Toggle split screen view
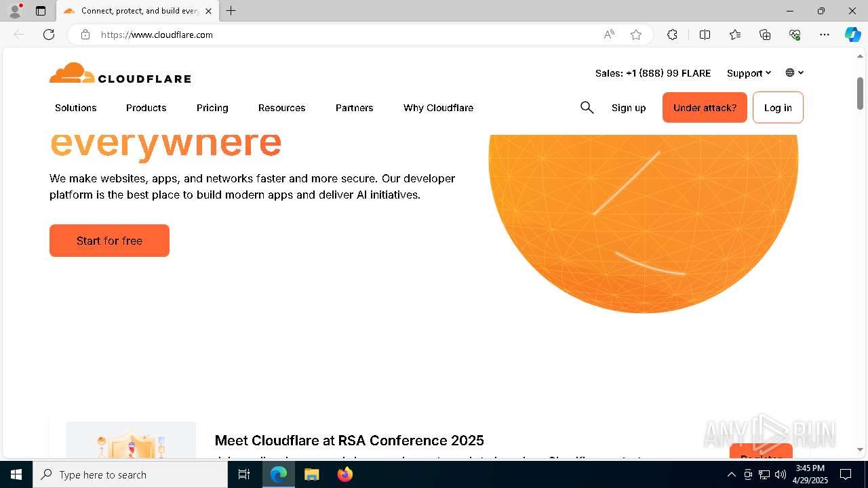Screen dimensions: 868x488 (x=705, y=35)
